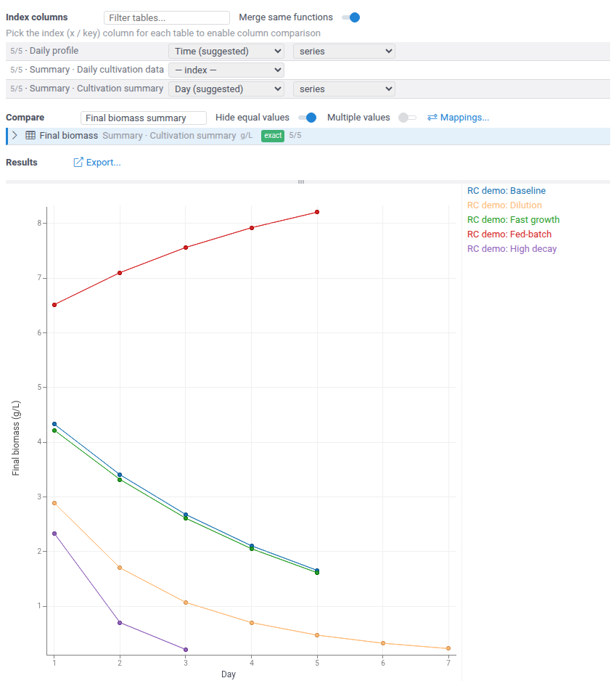Click the High decay data point at Day 3
616x686 pixels.
pyautogui.click(x=186, y=650)
